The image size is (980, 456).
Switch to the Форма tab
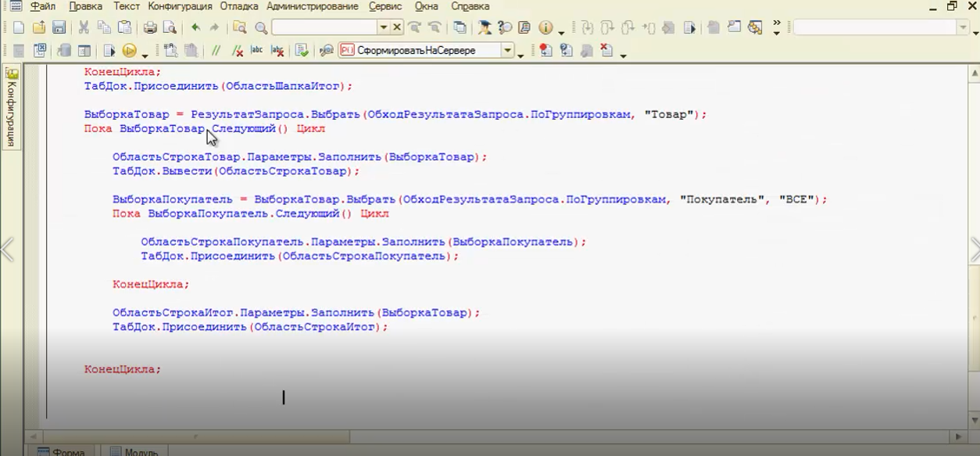61,451
